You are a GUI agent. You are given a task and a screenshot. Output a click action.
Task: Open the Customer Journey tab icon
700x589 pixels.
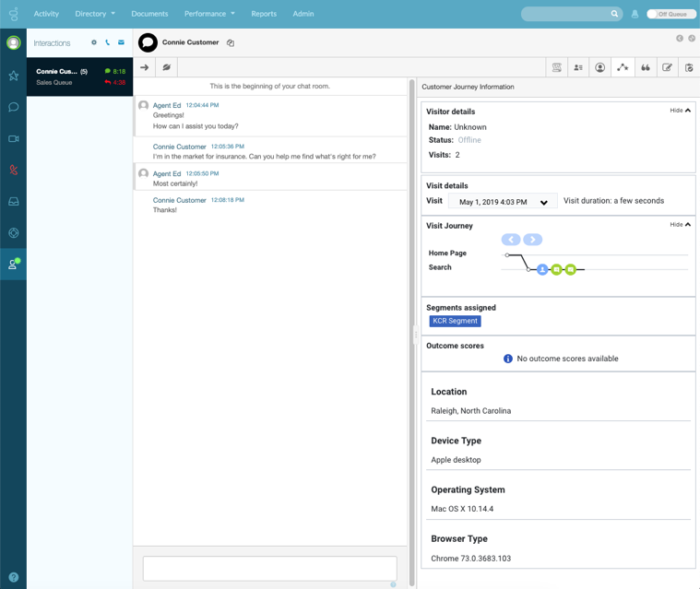pyautogui.click(x=623, y=67)
